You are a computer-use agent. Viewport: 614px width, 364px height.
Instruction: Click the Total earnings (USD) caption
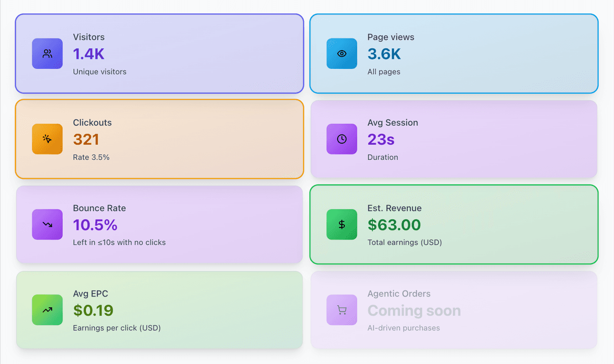click(x=405, y=242)
